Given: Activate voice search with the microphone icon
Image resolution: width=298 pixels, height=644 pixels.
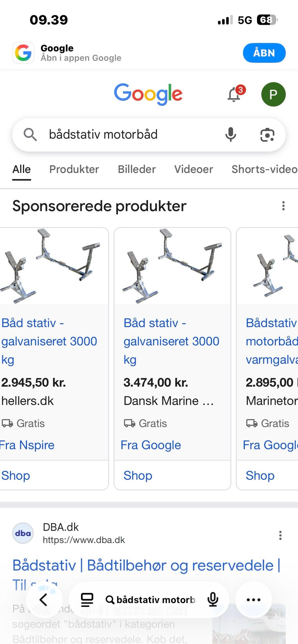Looking at the screenshot, I should pyautogui.click(x=231, y=135).
